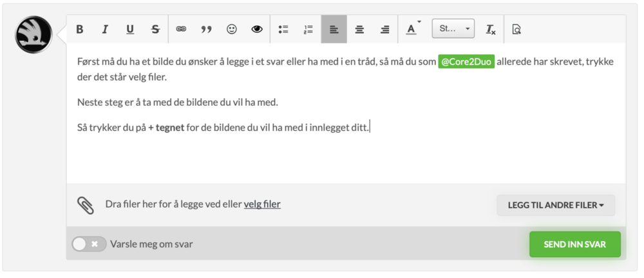Click the user avatar image

tap(33, 35)
